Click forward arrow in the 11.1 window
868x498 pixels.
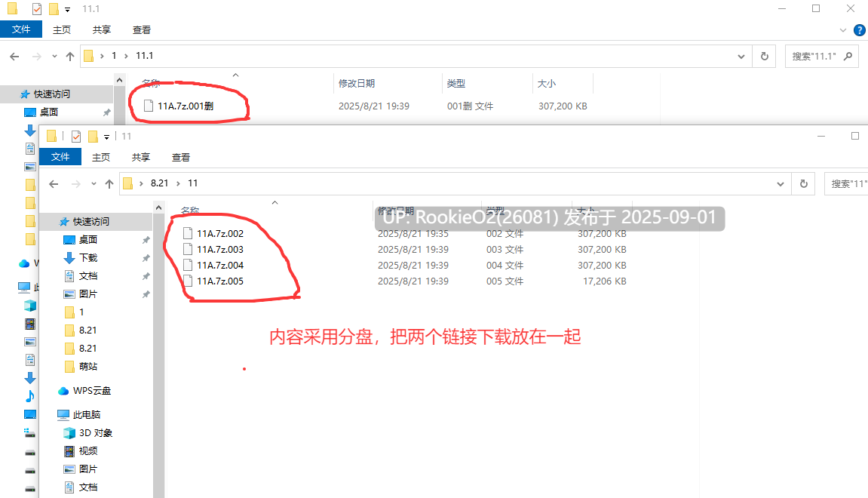pyautogui.click(x=36, y=56)
